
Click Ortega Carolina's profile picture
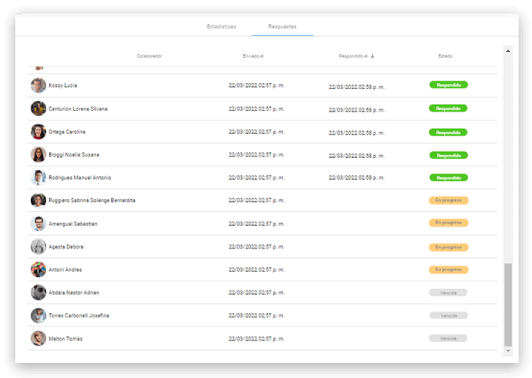pyautogui.click(x=38, y=132)
